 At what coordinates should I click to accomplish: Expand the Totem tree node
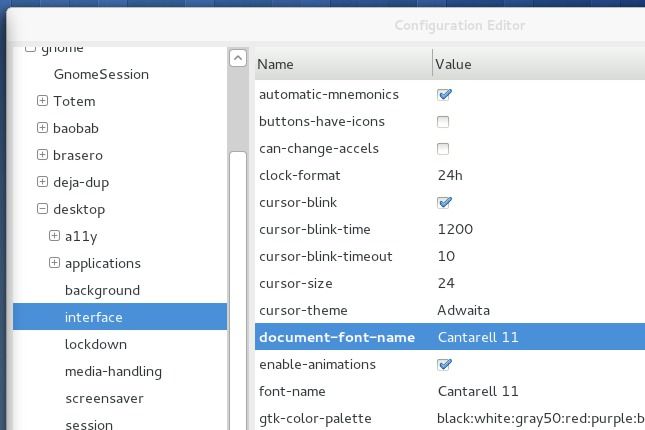42,101
